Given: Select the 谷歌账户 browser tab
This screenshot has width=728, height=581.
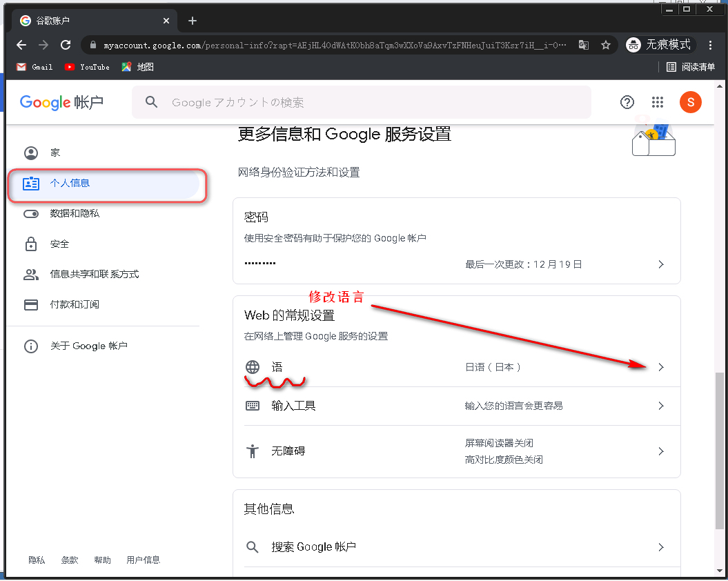Looking at the screenshot, I should tap(95, 21).
